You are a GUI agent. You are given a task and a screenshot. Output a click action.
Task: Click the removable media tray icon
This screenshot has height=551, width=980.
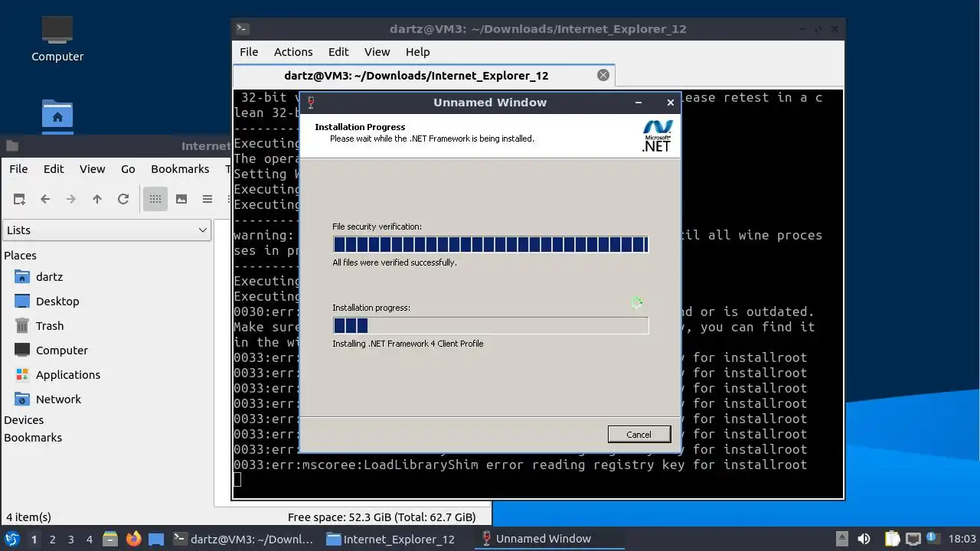pos(841,539)
